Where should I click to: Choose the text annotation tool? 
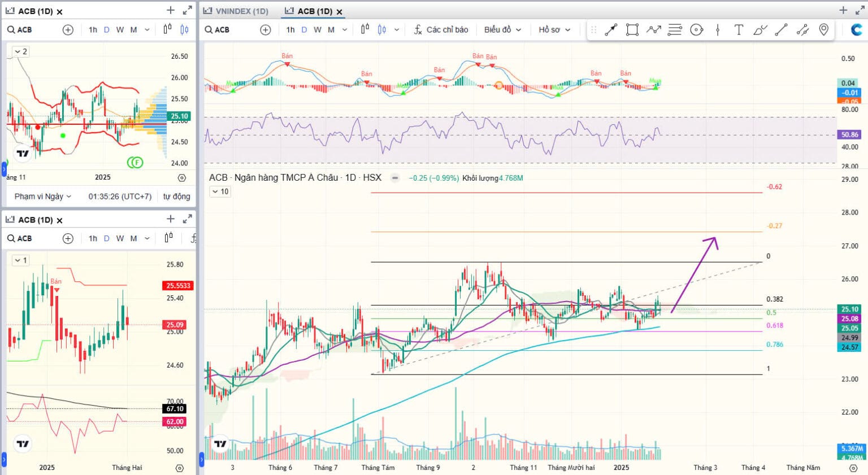[739, 30]
